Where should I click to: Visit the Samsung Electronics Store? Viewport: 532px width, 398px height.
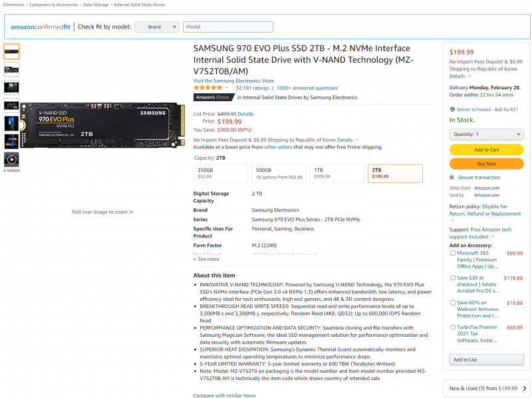tap(233, 81)
